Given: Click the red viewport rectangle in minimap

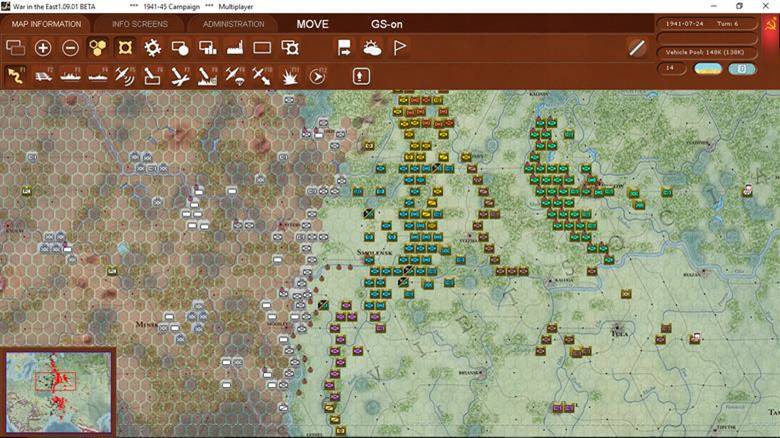Looking at the screenshot, I should coord(56,381).
